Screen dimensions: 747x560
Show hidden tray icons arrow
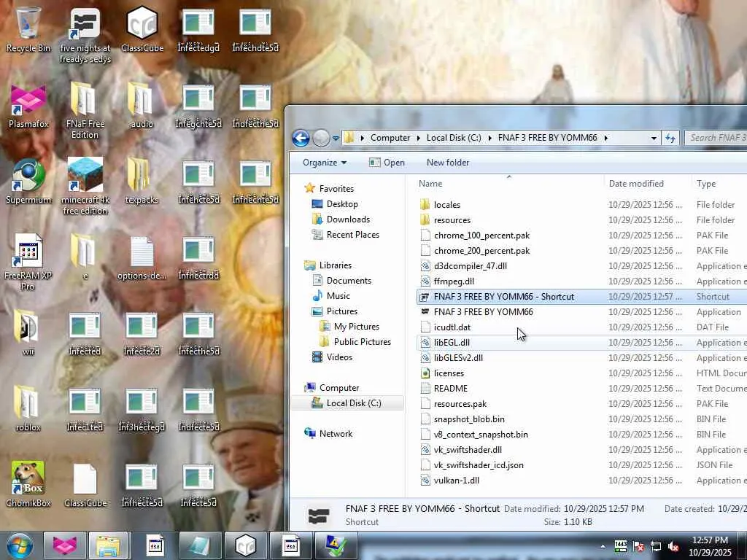(x=603, y=547)
